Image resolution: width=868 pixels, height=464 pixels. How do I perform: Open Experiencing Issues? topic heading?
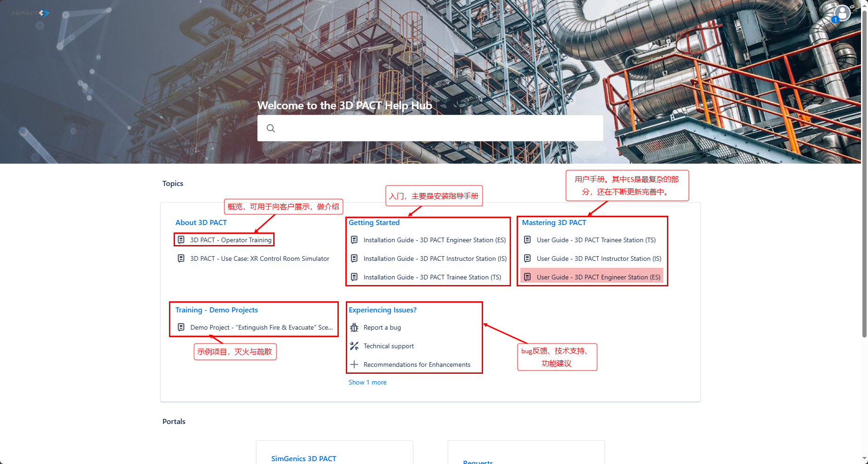382,310
